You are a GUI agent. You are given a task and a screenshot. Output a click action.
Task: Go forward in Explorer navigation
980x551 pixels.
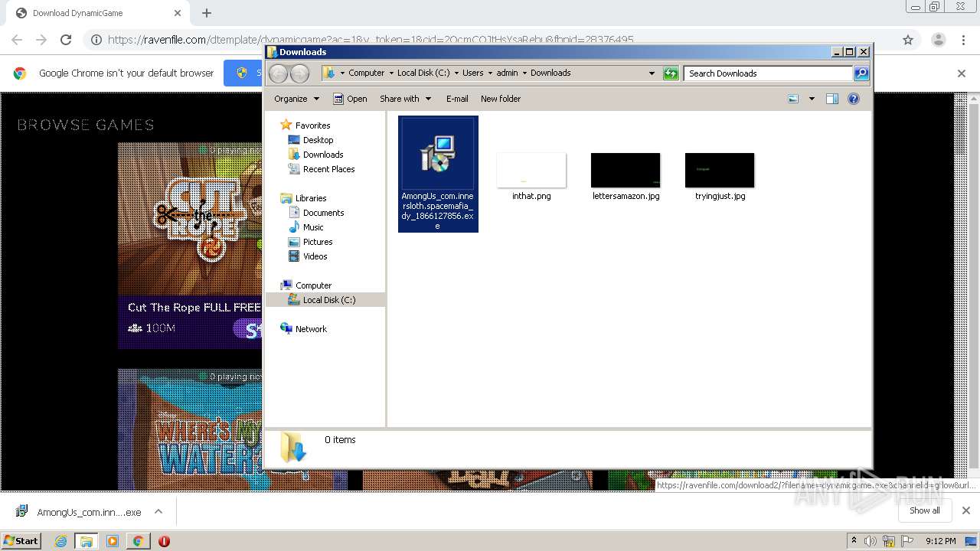[299, 73]
